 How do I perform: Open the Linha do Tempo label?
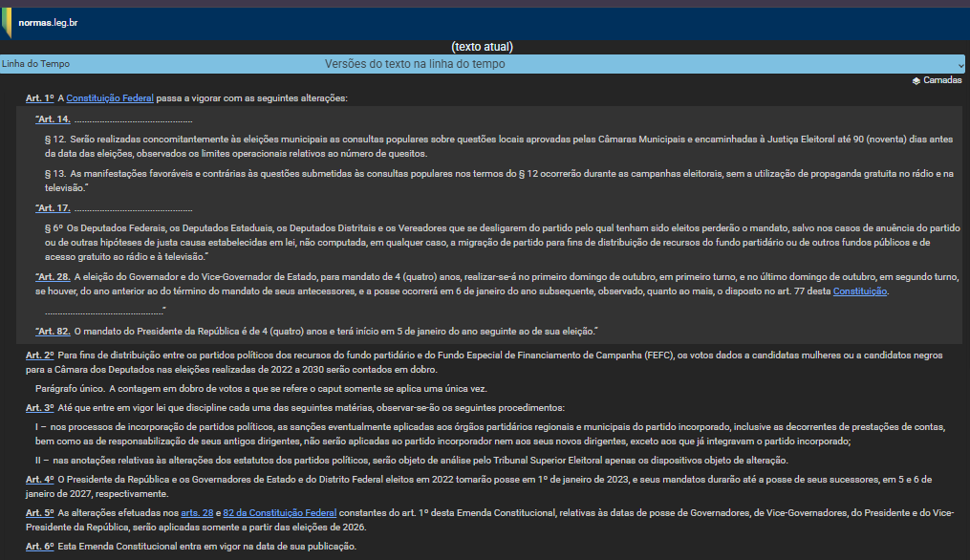pyautogui.click(x=35, y=64)
